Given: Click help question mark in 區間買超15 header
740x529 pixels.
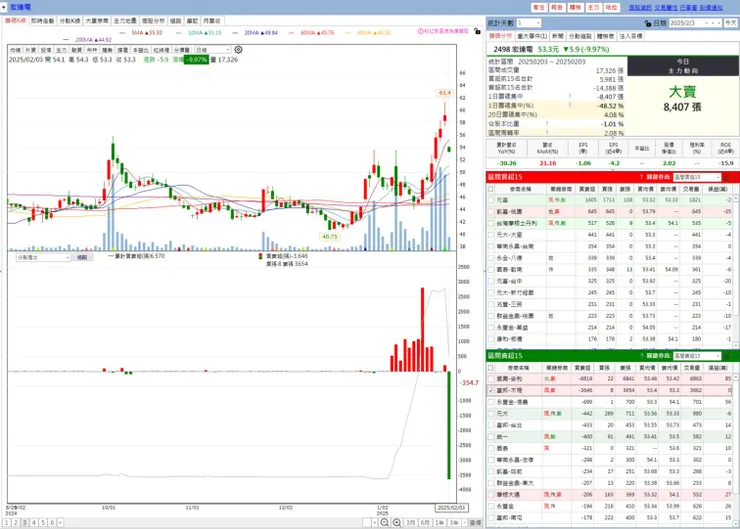Looking at the screenshot, I should click(x=641, y=177).
